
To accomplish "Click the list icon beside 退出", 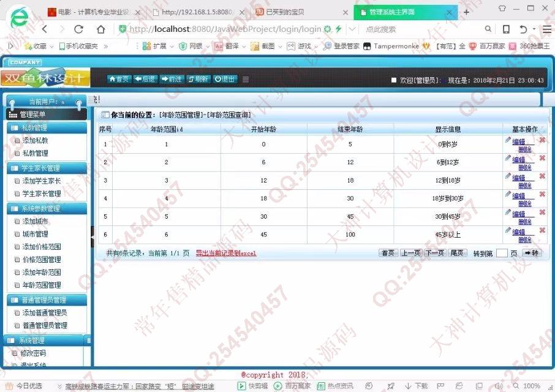I will [x=246, y=79].
